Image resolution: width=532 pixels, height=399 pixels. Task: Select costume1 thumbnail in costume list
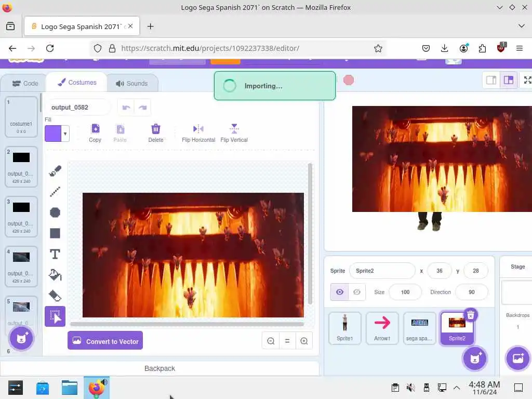pos(21,117)
